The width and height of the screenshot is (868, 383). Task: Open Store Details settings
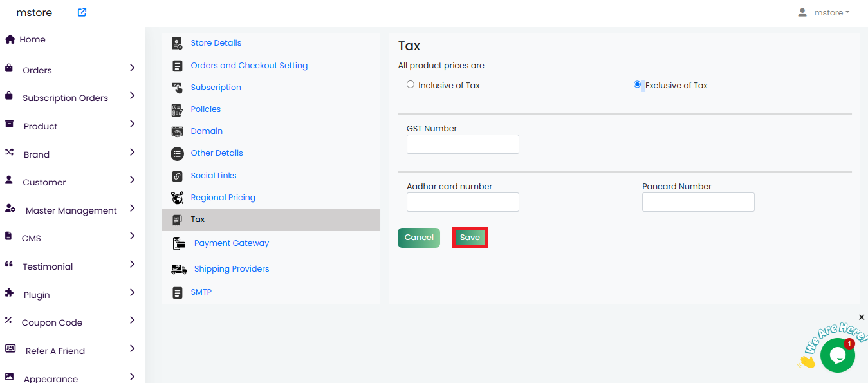[x=216, y=43]
